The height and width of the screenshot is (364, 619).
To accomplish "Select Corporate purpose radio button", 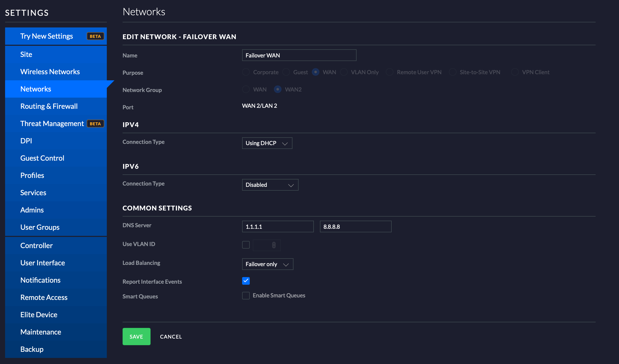I will point(246,72).
